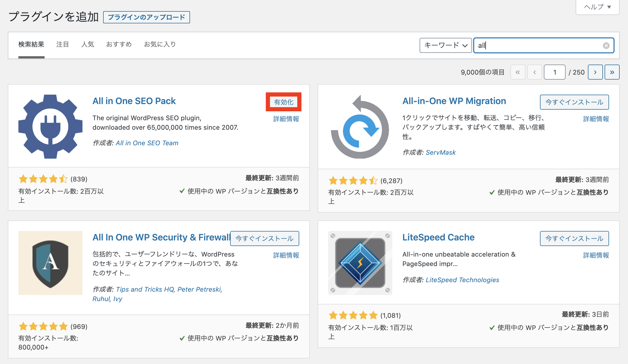The image size is (628, 364).
Task: Open the All-in-One WP Migration title link
Action: [x=454, y=101]
